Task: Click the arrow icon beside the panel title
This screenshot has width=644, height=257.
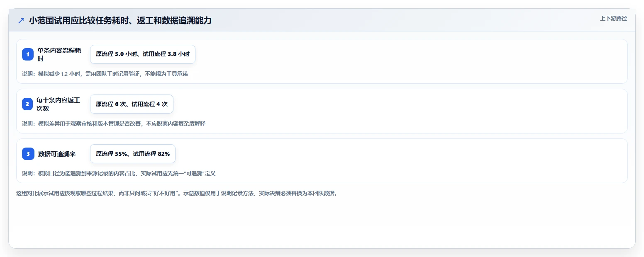Action: pyautogui.click(x=21, y=21)
